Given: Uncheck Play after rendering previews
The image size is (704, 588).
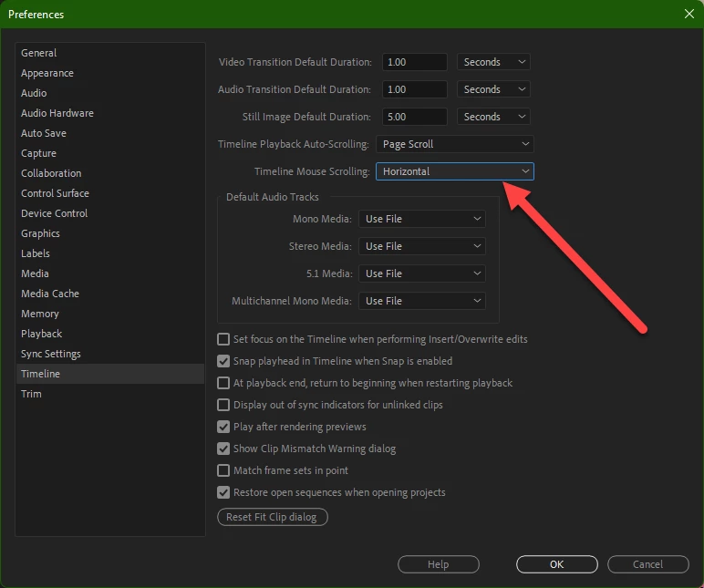Looking at the screenshot, I should (x=223, y=427).
